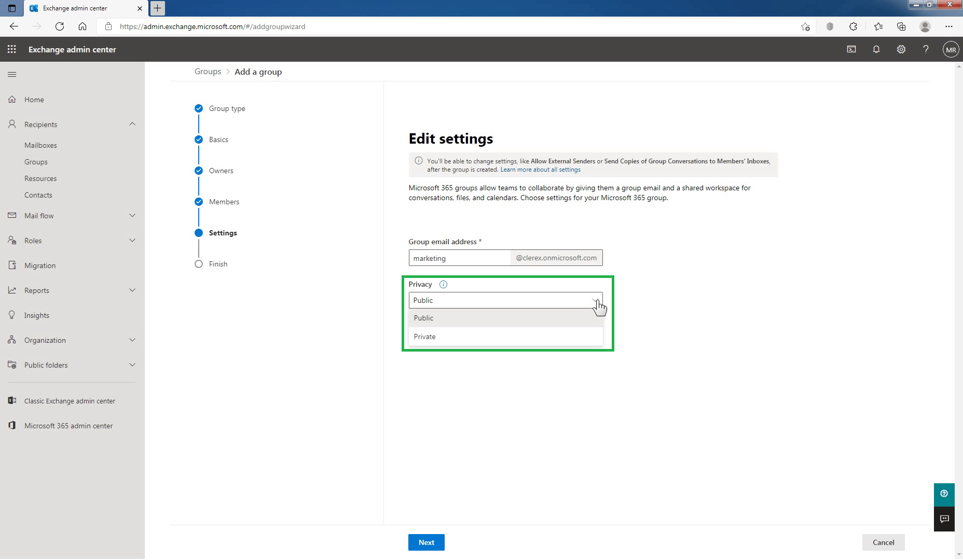Click the group email address input field
Viewport: 963px width, 560px height.
459,258
